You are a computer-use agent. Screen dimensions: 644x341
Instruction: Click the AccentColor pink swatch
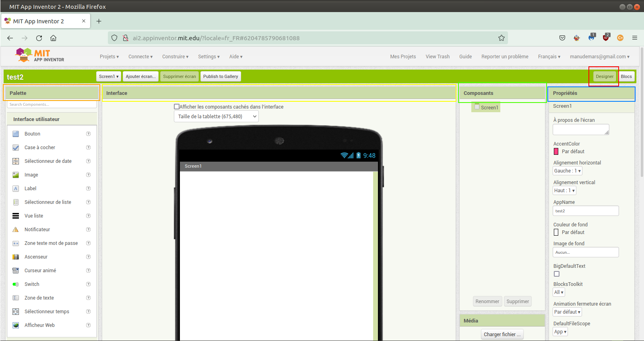(556, 152)
